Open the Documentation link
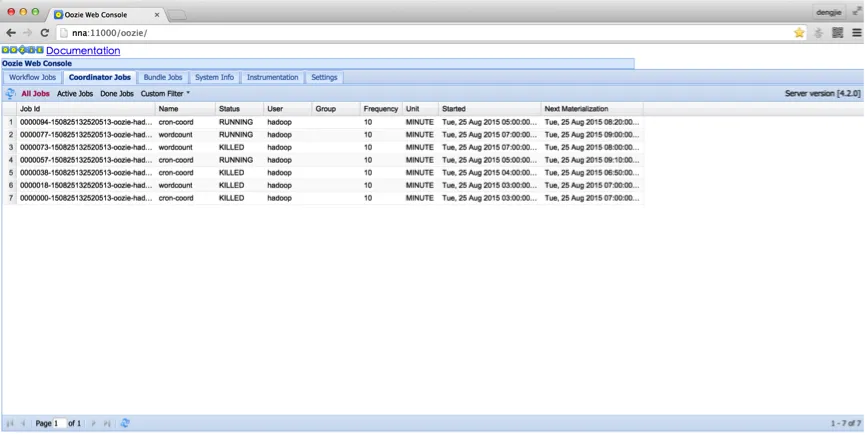 click(83, 51)
